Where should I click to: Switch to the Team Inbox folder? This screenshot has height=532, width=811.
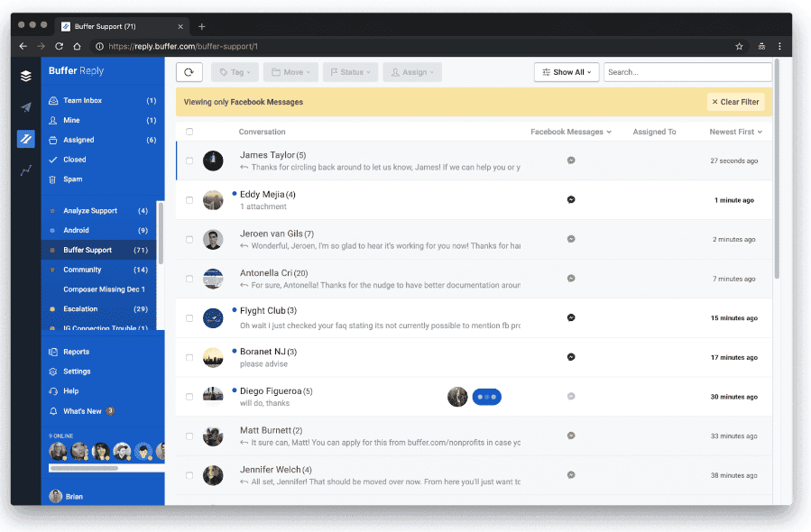pos(83,100)
